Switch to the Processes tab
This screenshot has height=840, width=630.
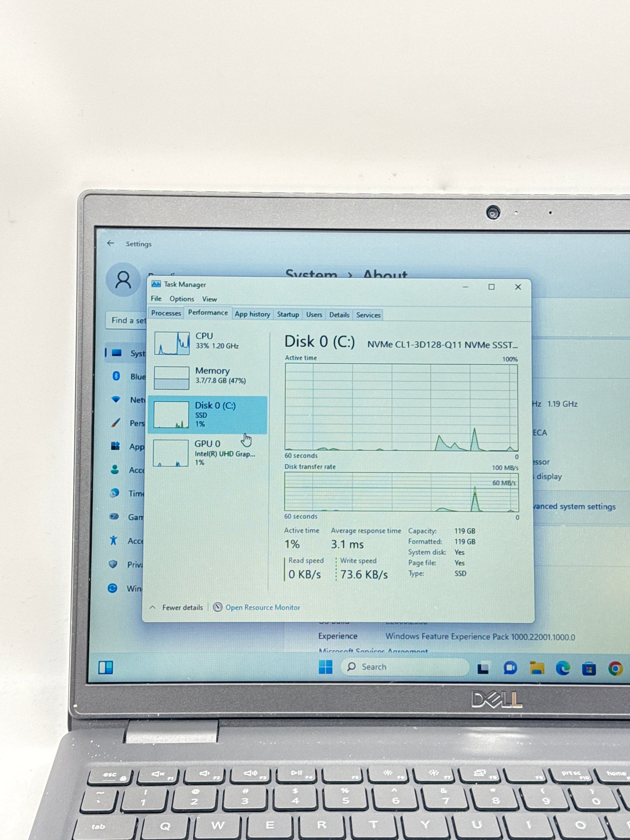pos(166,313)
